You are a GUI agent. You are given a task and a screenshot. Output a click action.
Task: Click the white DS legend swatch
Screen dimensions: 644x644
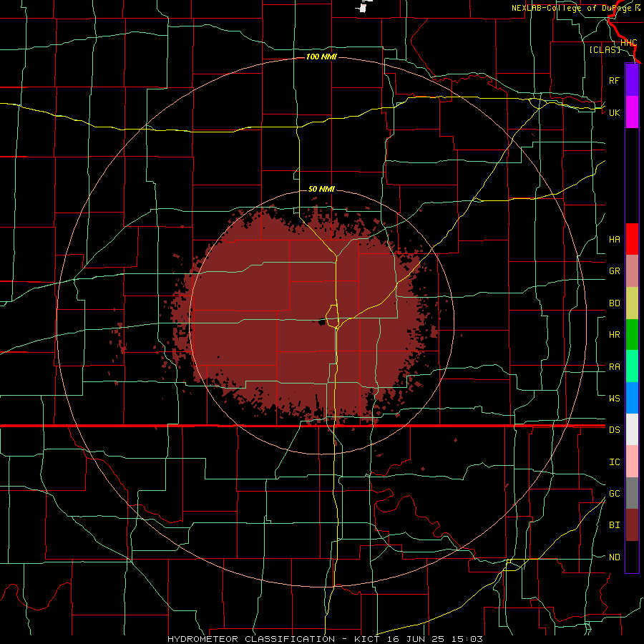tap(632, 429)
